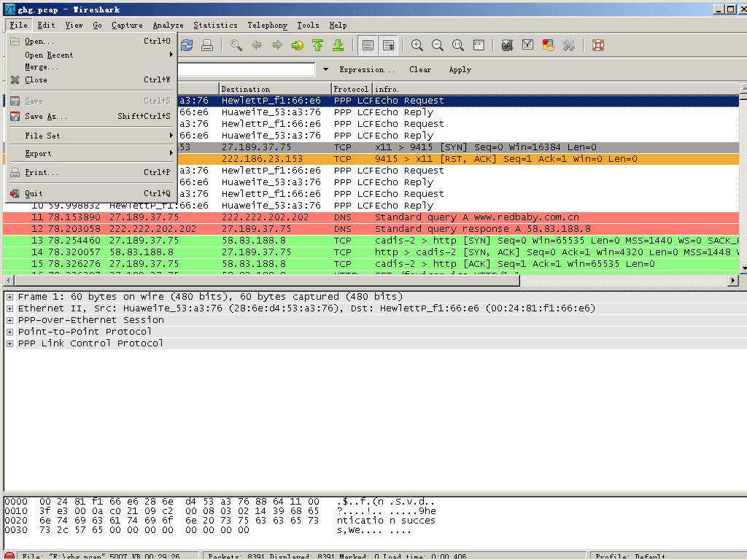Image resolution: width=747 pixels, height=560 pixels.
Task: Choose Print... in File menu
Action: click(x=91, y=172)
